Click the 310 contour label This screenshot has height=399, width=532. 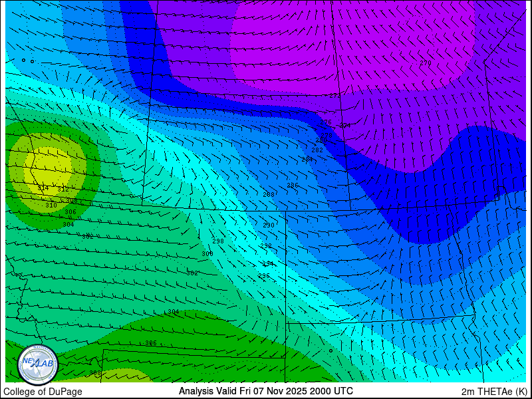(x=51, y=205)
